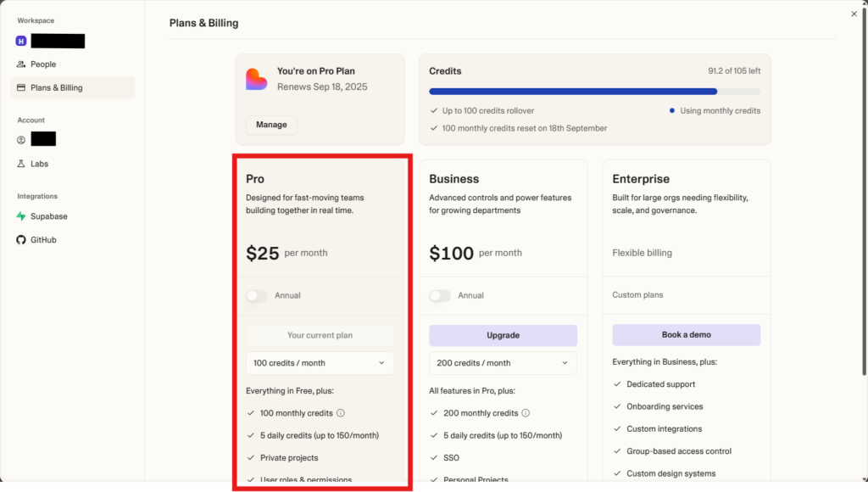The image size is (868, 492).
Task: Click the GitHub octocat icon
Action: pyautogui.click(x=21, y=240)
